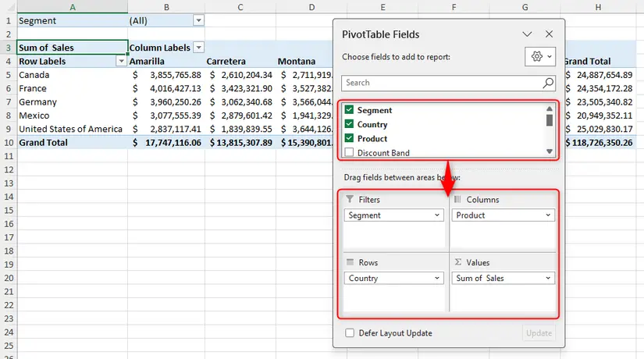
Task: Select the Amarilla total 17,747,116.06 cell
Action: (x=166, y=143)
